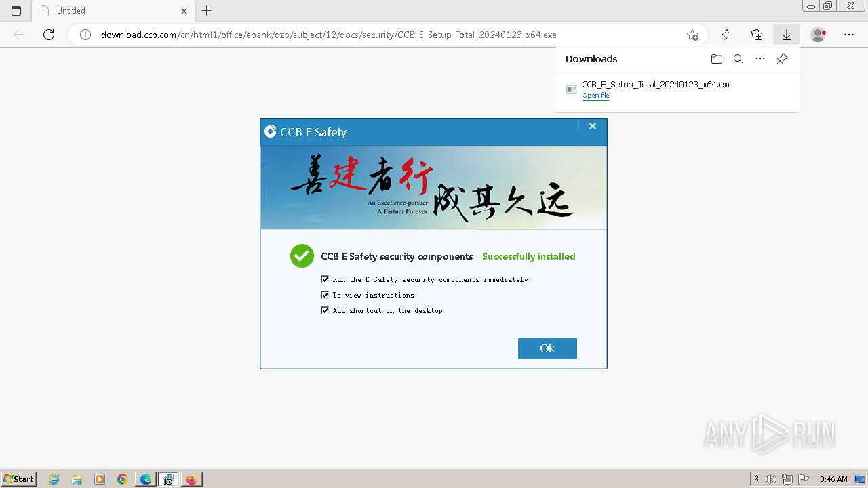868x488 pixels.
Task: Open file link in Downloads panel
Action: pos(595,96)
